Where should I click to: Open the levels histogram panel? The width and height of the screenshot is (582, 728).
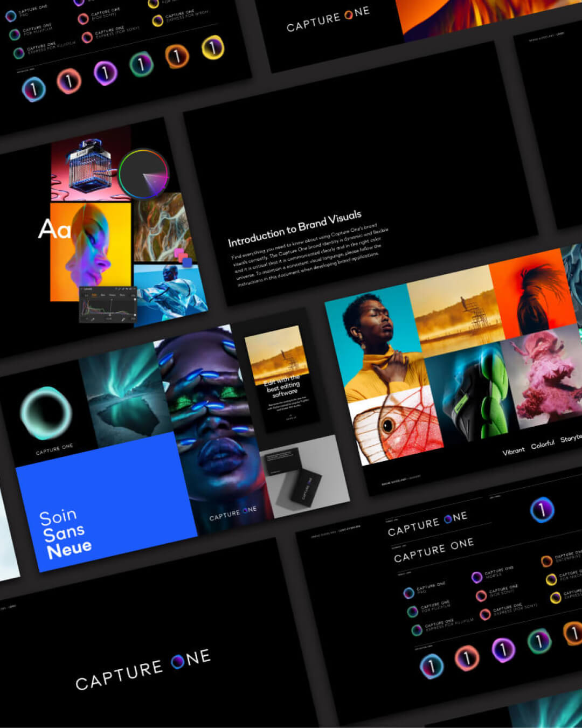108,306
